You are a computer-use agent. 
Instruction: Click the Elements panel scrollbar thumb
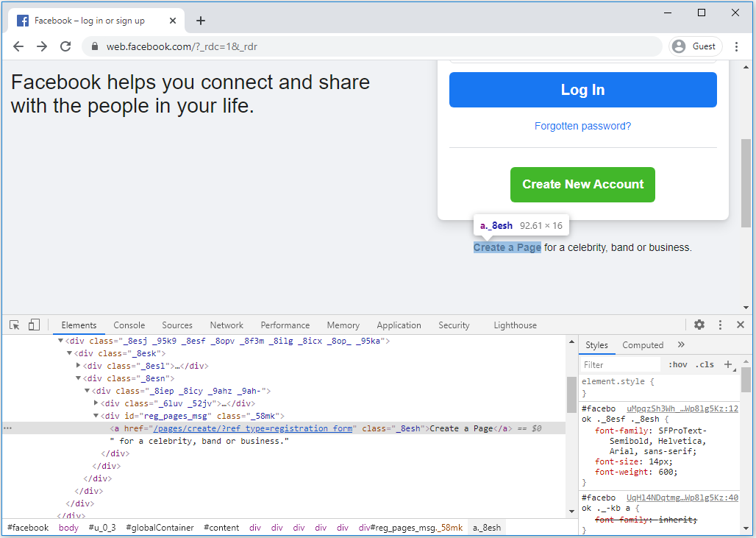click(x=572, y=394)
